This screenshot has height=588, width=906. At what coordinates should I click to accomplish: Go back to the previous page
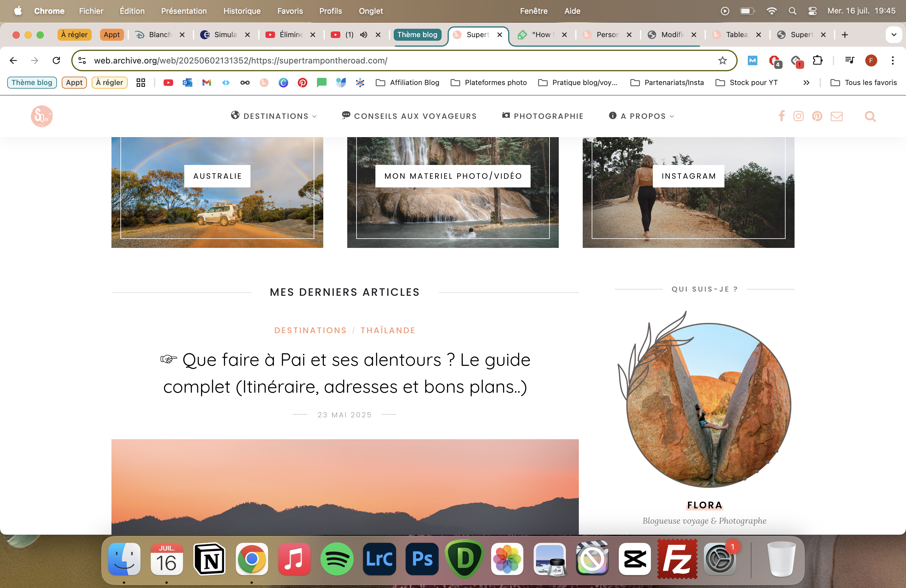[x=13, y=60]
